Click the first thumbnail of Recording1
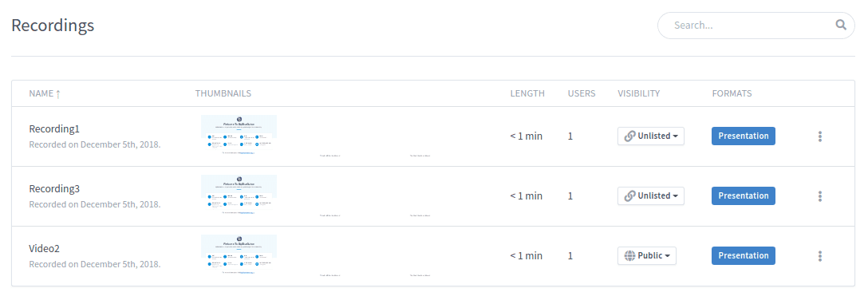 (x=239, y=134)
